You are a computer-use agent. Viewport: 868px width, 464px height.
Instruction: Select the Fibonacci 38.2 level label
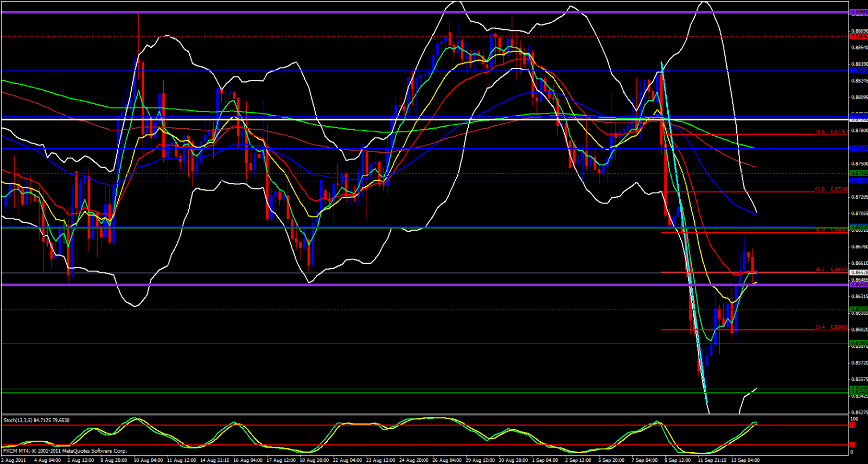tap(832, 269)
